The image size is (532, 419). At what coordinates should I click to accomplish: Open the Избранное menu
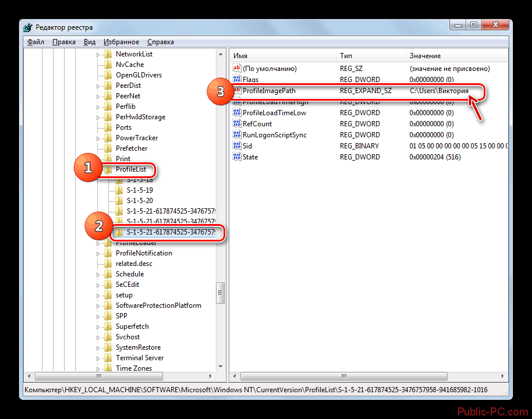pos(121,42)
